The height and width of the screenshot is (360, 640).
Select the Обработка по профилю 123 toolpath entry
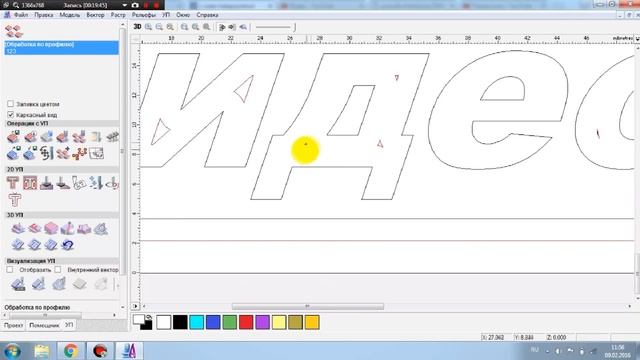click(62, 48)
